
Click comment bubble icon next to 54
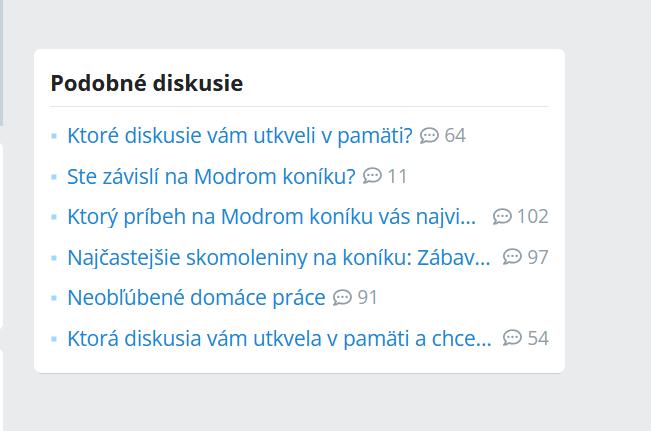512,338
